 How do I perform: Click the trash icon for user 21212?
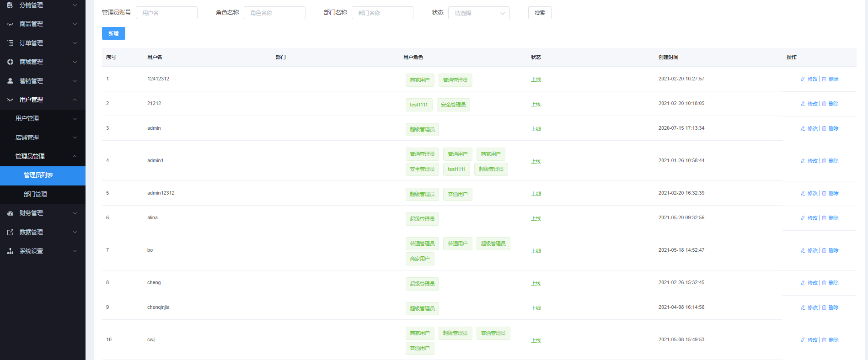pos(824,104)
